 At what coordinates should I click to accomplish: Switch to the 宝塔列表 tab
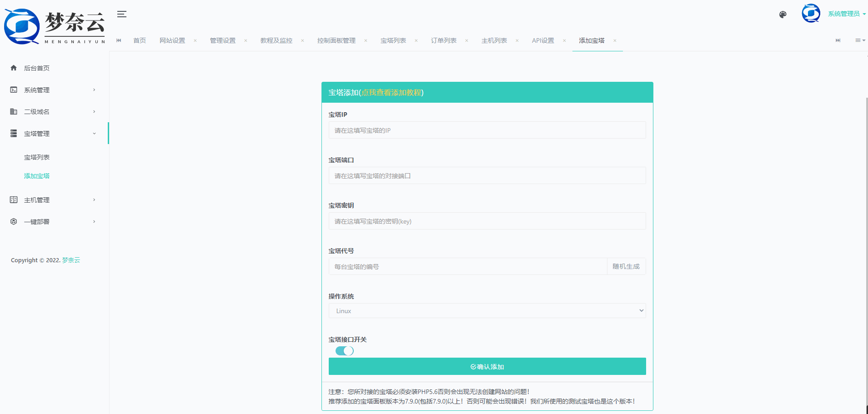pyautogui.click(x=393, y=40)
